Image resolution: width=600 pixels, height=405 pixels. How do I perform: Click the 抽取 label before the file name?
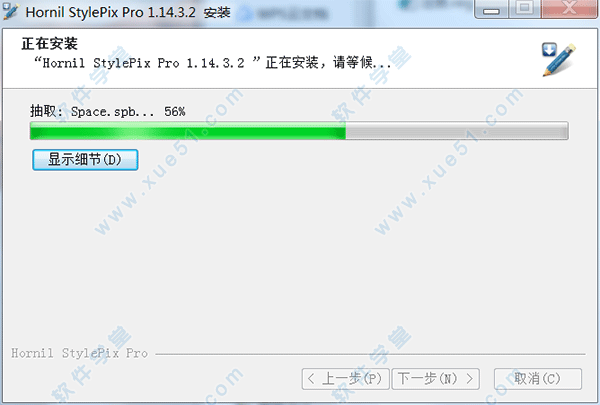click(43, 111)
